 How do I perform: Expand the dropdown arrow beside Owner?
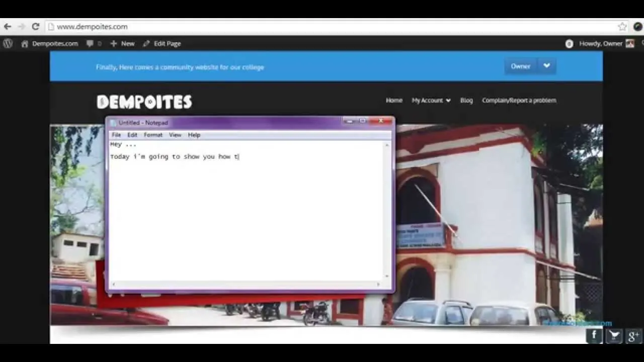coord(547,66)
